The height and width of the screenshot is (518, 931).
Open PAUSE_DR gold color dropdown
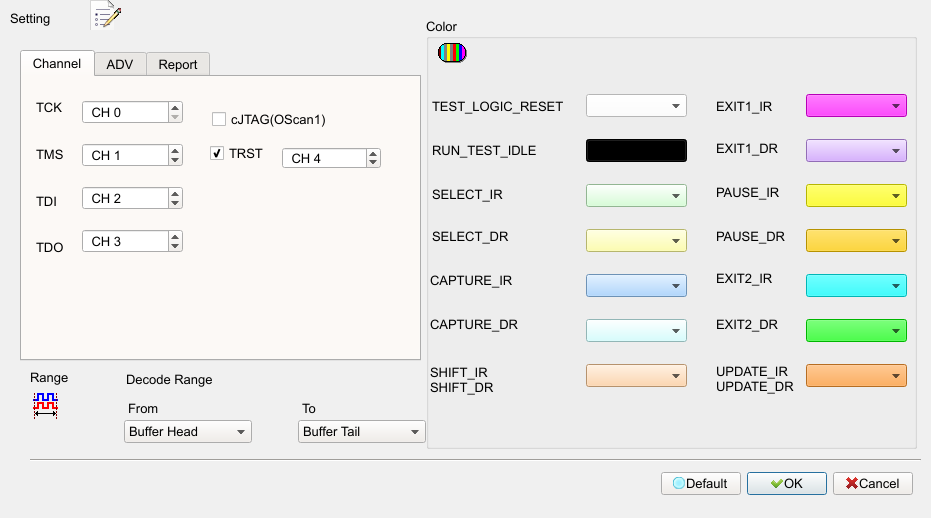point(856,241)
